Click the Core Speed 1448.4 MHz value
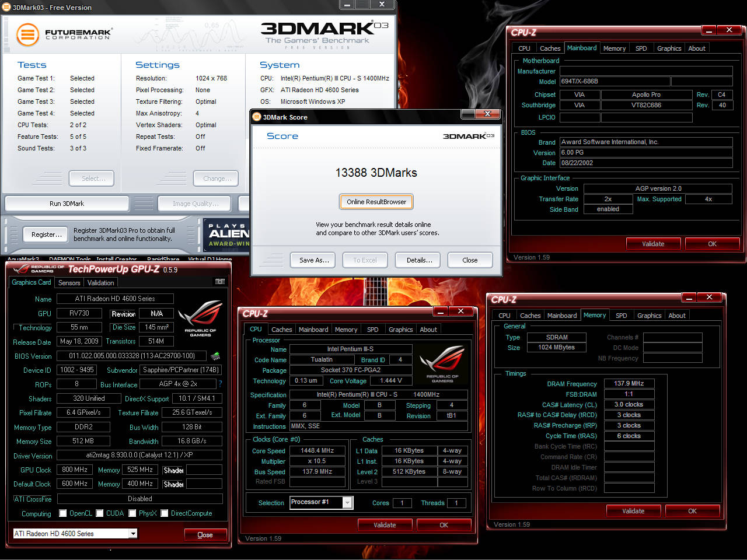This screenshot has height=560, width=747. (317, 451)
